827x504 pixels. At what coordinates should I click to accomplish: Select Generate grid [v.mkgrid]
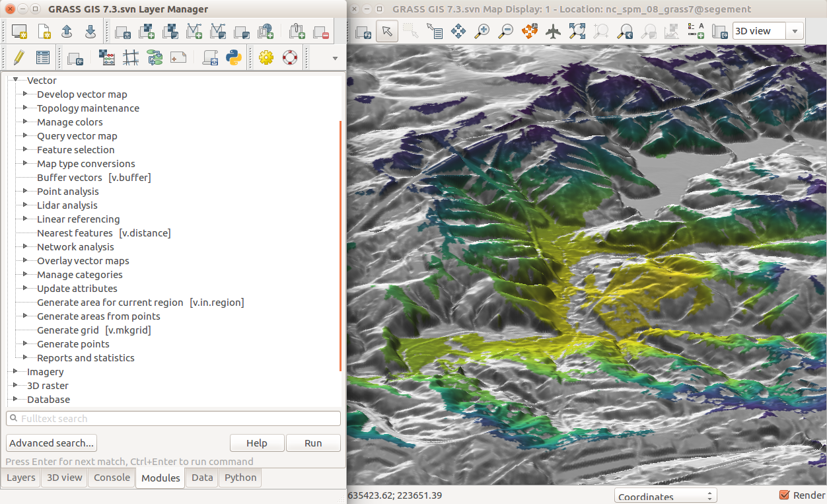[94, 330]
